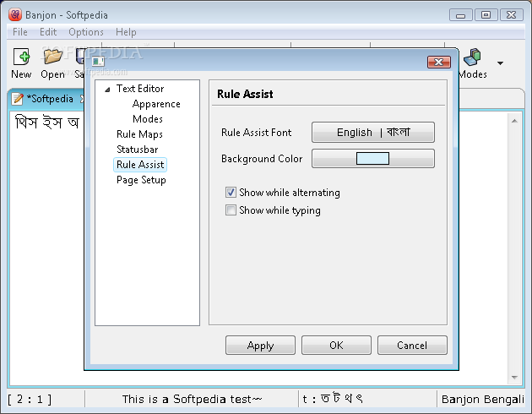Click the 'This is a Softpedia test~' status text
Screen dimensions: 532x414
pos(192,399)
